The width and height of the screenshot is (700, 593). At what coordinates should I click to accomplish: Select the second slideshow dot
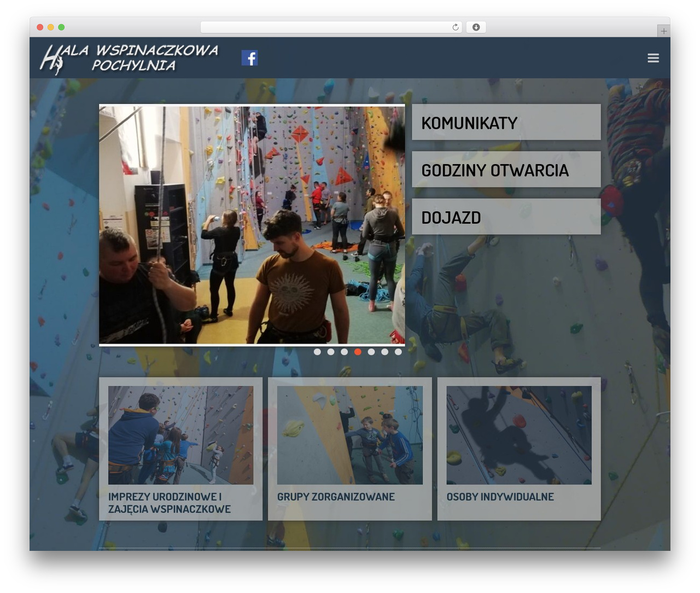pos(331,352)
